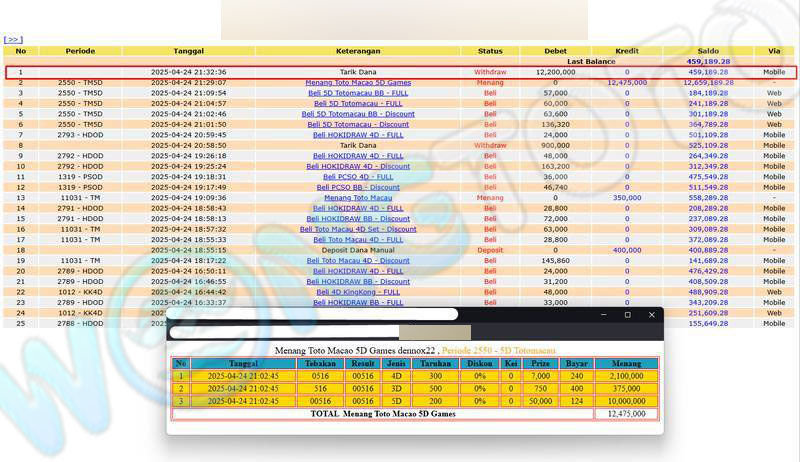Click Beli Toto Macau 4D - FULL link
The height and width of the screenshot is (462, 800).
[358, 240]
